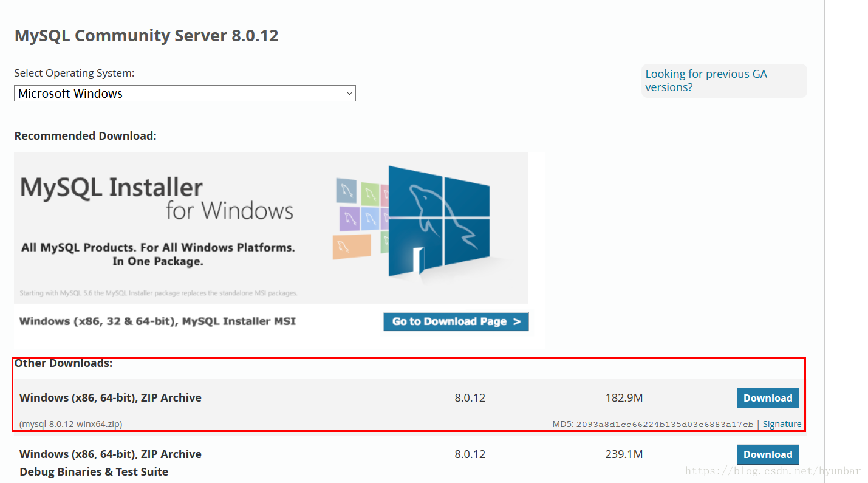Screen dimensions: 868x483
Task: Click the MySQL Installer for Windows banner
Action: pyautogui.click(x=271, y=228)
